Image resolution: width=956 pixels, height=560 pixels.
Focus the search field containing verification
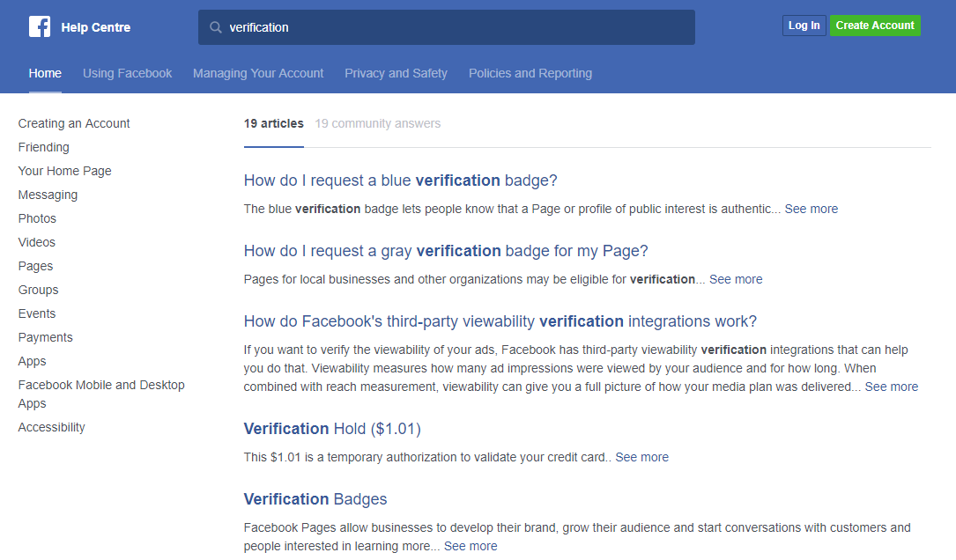447,27
